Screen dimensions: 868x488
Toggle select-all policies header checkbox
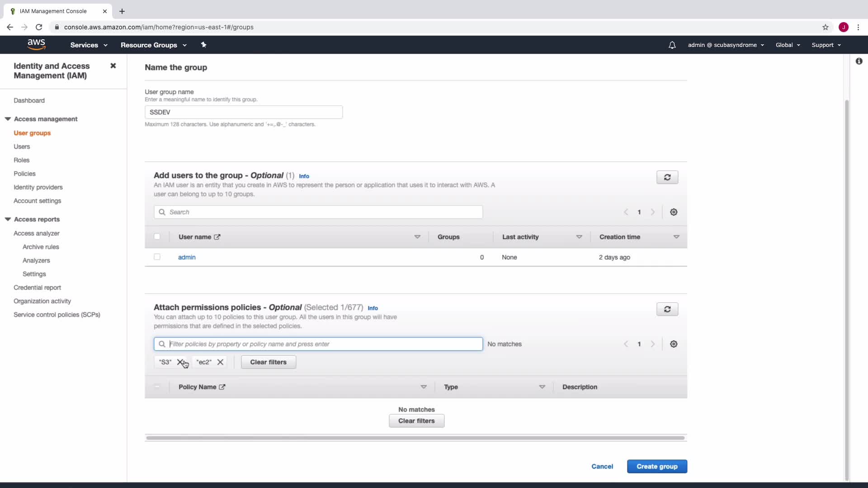(157, 386)
